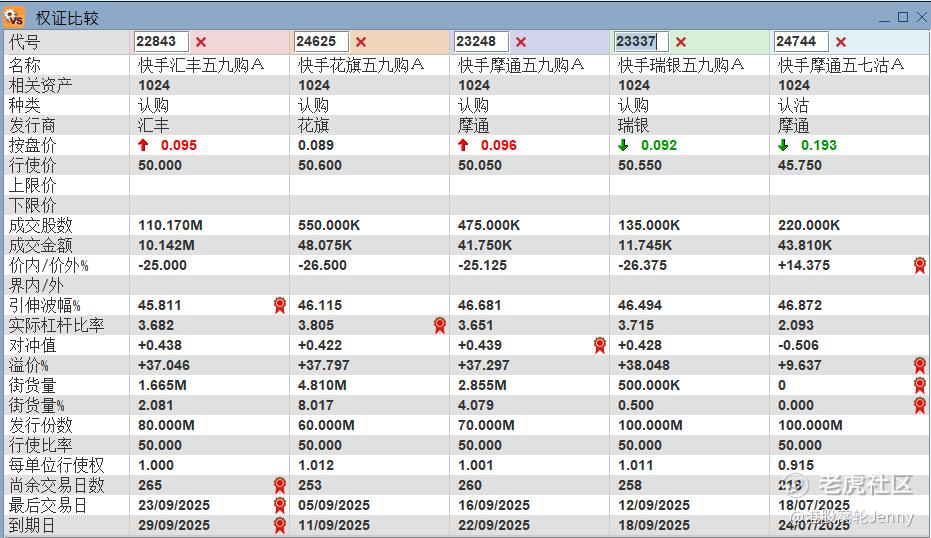
Task: Click the VS app icon in title bar
Action: 14,17
